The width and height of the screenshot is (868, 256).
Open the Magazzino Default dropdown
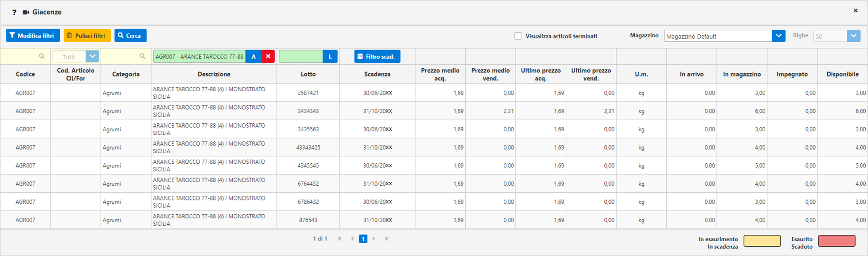pyautogui.click(x=778, y=36)
